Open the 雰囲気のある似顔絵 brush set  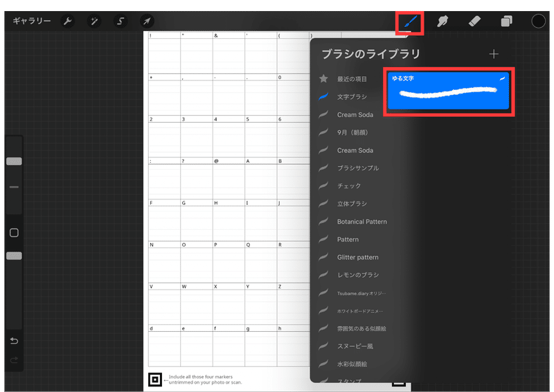coord(361,329)
